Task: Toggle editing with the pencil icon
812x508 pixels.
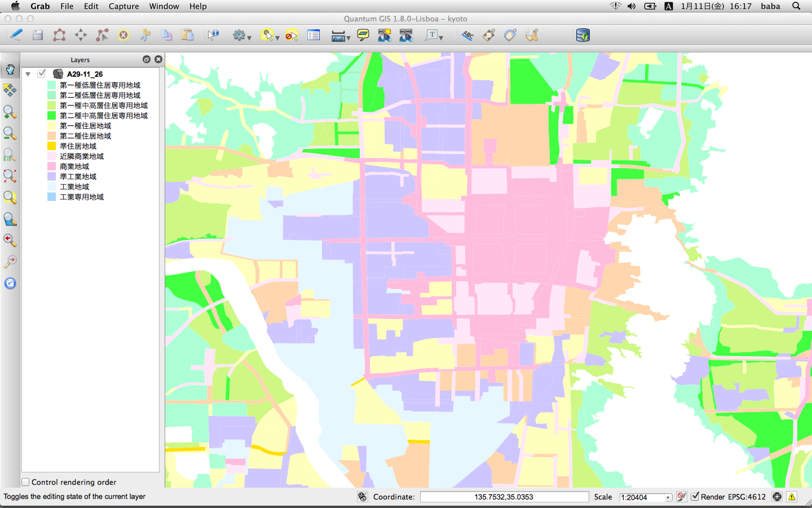Action: [x=16, y=35]
